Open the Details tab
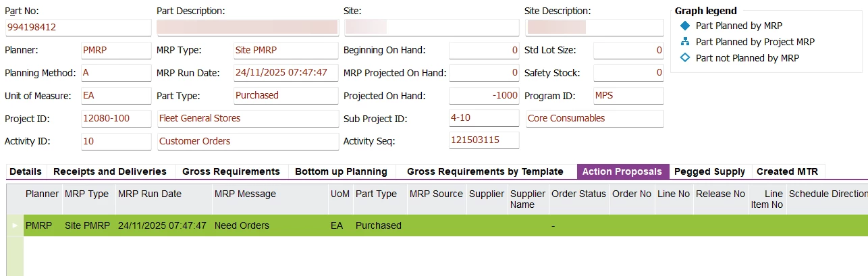 click(26, 171)
